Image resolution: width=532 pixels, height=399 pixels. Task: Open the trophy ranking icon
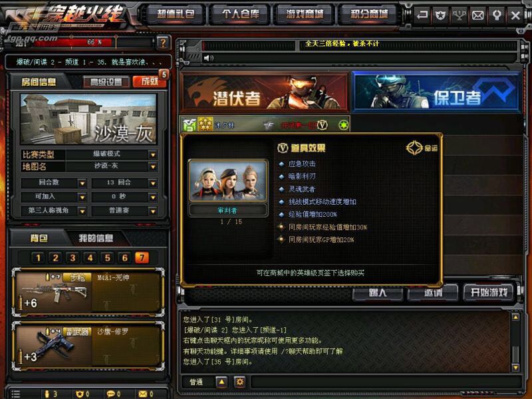[459, 15]
